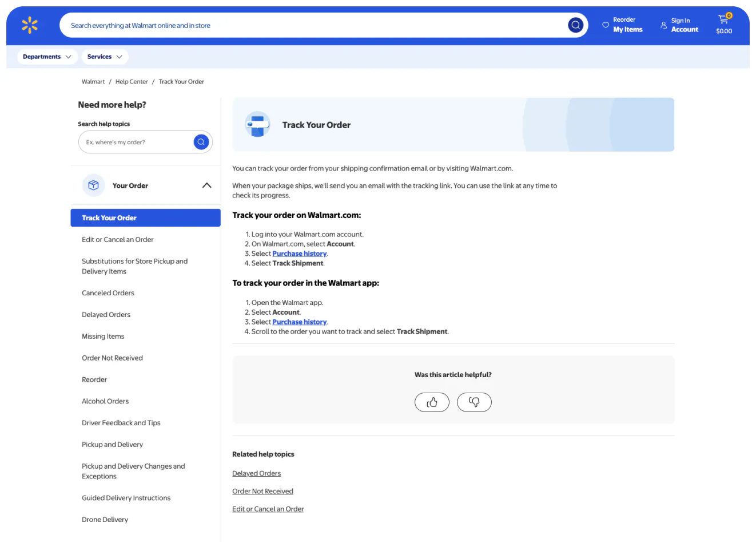Image resolution: width=756 pixels, height=542 pixels.
Task: Click the Walmart spark logo
Action: (x=30, y=25)
